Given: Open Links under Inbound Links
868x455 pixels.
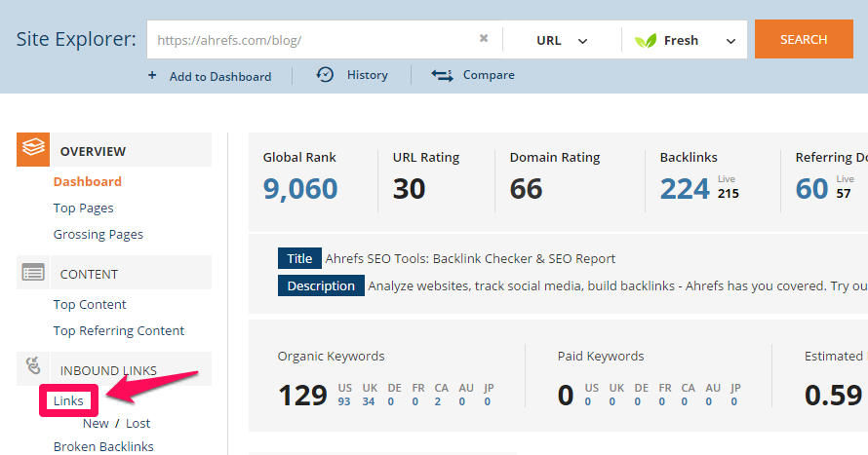Looking at the screenshot, I should click(68, 400).
